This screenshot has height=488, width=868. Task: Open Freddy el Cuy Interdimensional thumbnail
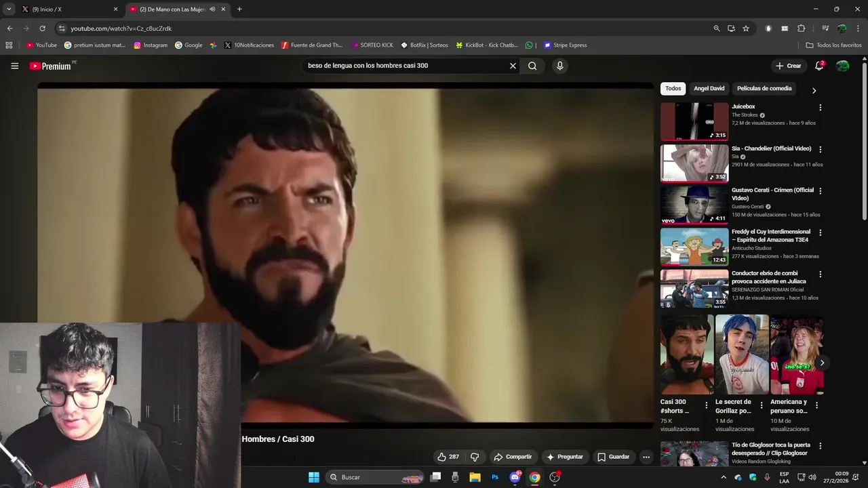(x=694, y=247)
